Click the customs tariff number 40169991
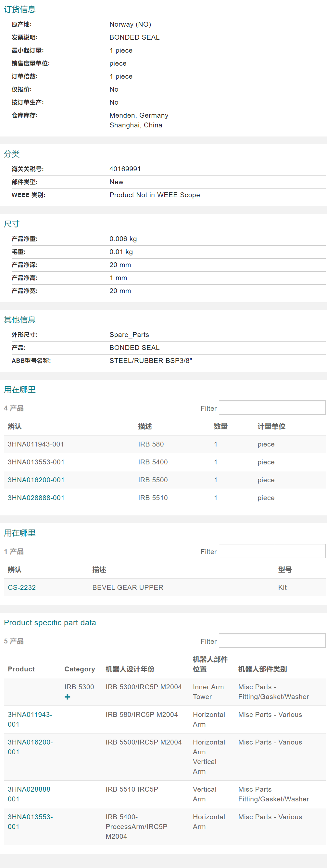327x868 pixels. [x=125, y=169]
